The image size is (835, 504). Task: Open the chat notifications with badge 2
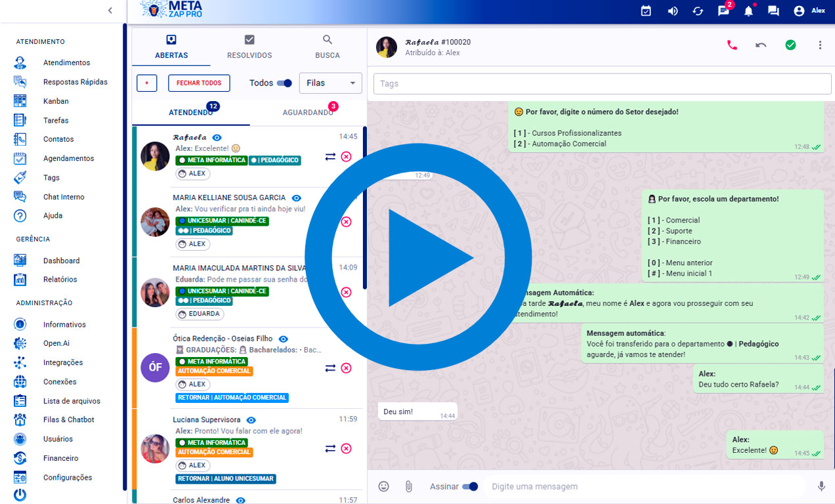724,10
